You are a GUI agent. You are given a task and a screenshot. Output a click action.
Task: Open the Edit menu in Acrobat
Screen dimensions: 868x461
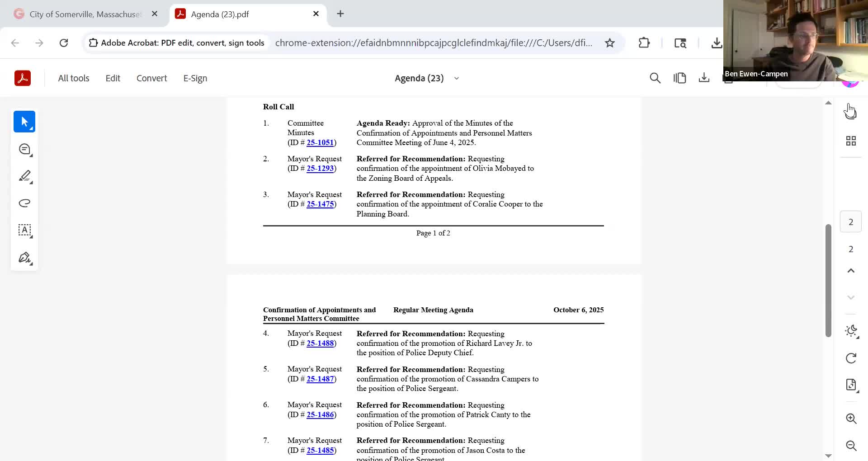coord(113,78)
